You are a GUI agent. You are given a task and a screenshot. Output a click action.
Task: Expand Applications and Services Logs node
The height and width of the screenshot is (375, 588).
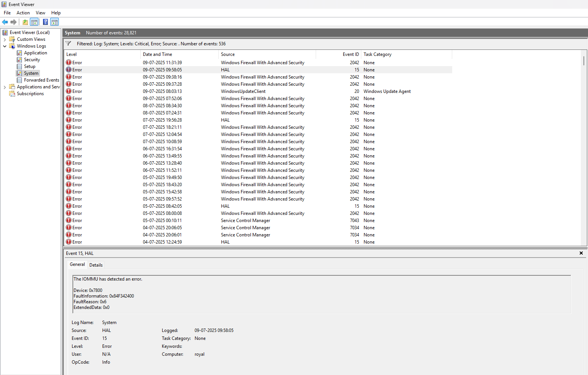[5, 87]
